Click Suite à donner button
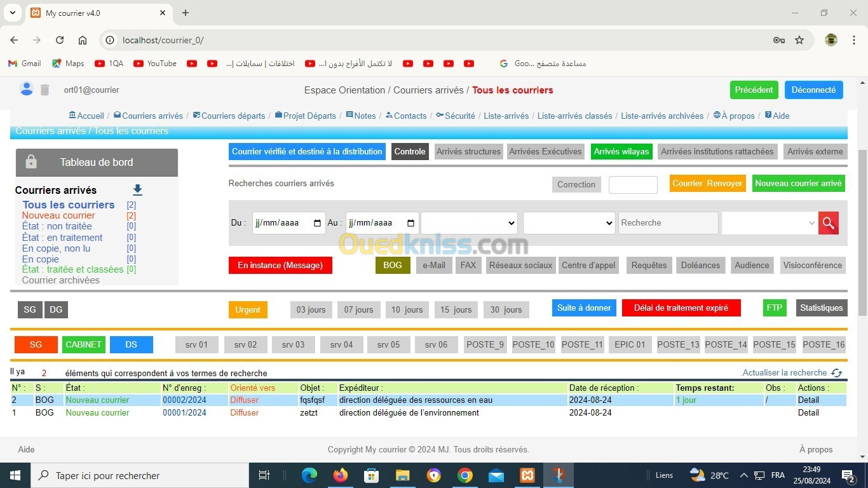The width and height of the screenshot is (868, 488). tap(584, 308)
